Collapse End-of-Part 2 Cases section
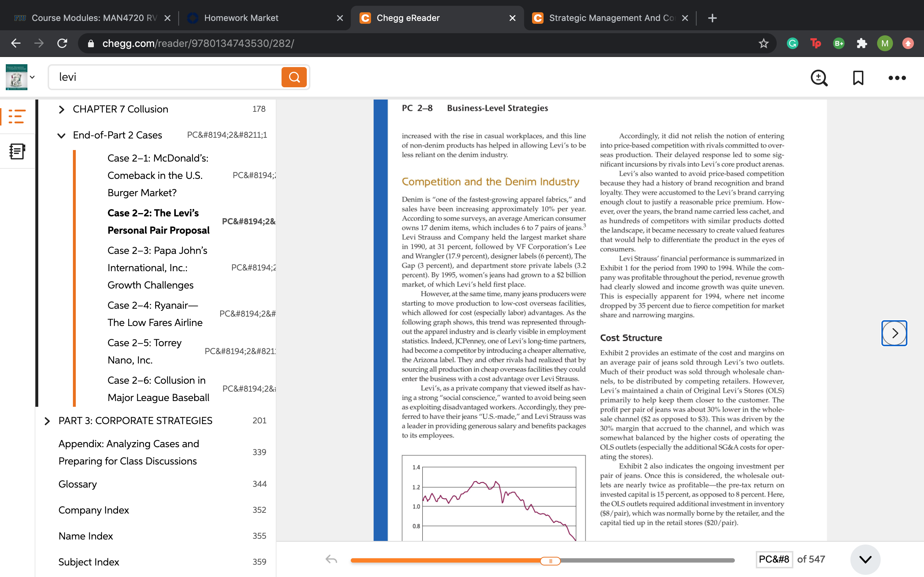Image resolution: width=924 pixels, height=577 pixels. [x=61, y=136]
